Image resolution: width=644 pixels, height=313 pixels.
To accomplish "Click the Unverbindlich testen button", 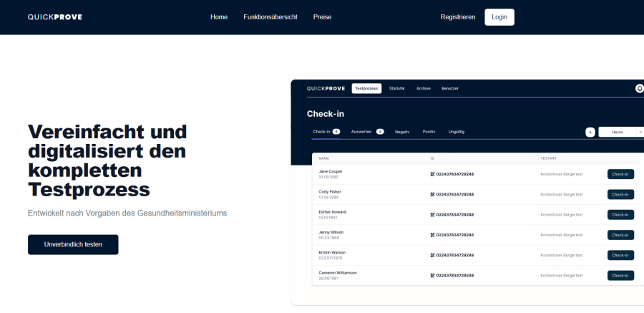I will pyautogui.click(x=73, y=244).
